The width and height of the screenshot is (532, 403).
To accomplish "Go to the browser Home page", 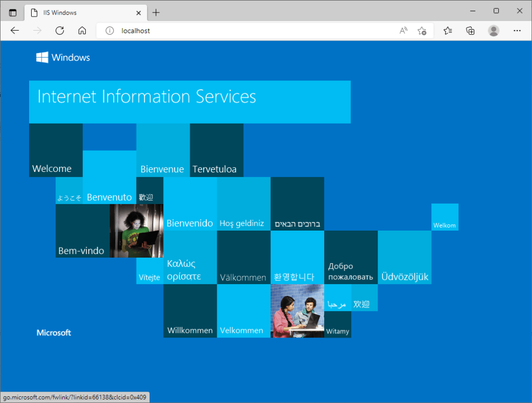I will click(x=82, y=31).
